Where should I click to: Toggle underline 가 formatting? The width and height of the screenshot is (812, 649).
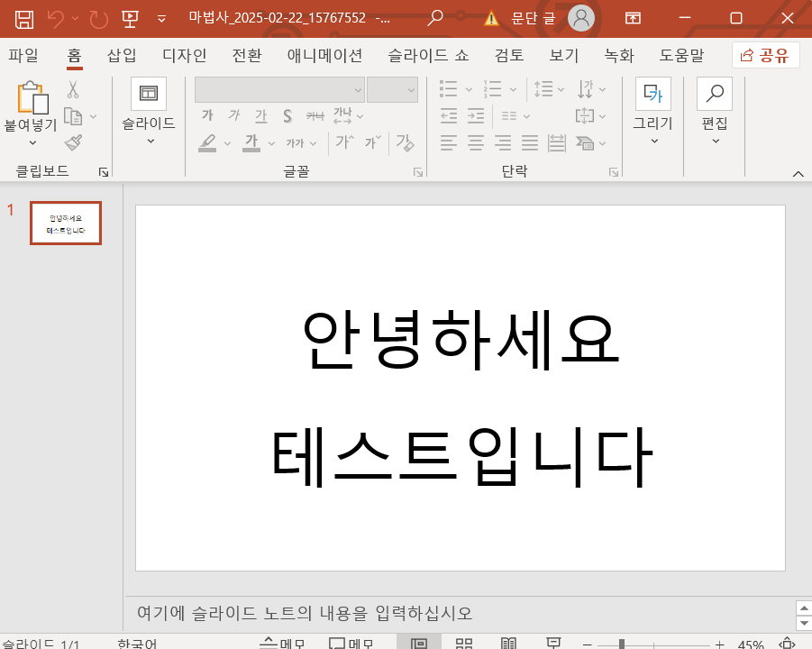[261, 116]
